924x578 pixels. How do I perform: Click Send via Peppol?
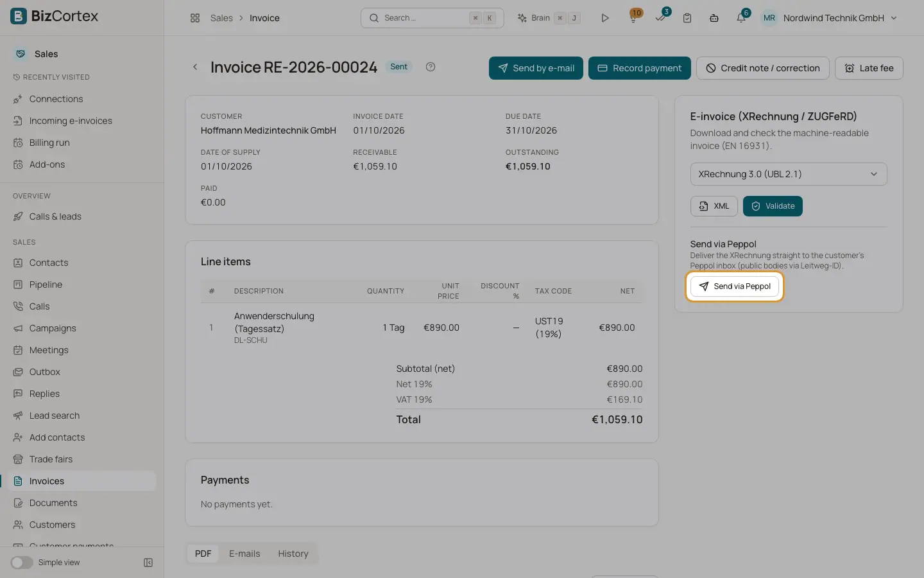[x=735, y=286]
